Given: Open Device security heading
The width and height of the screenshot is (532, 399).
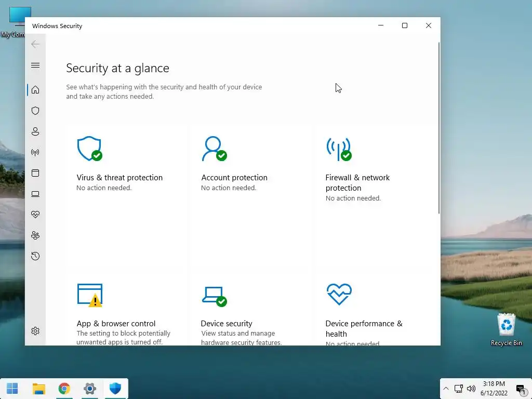Looking at the screenshot, I should [x=227, y=323].
